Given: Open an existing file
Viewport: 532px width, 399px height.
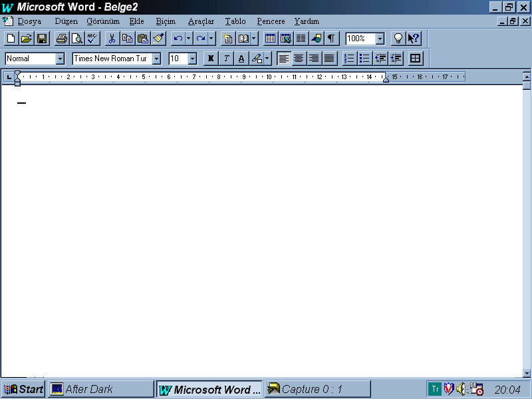Looking at the screenshot, I should click(27, 39).
